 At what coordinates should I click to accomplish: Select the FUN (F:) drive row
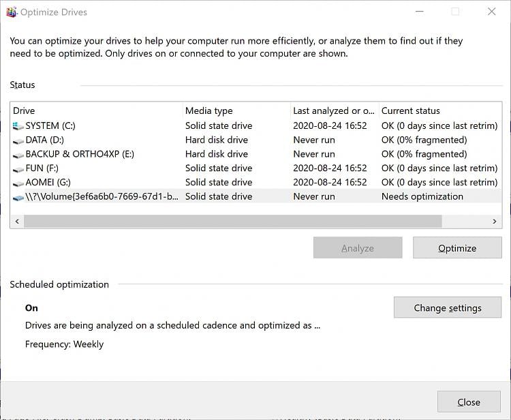click(255, 168)
